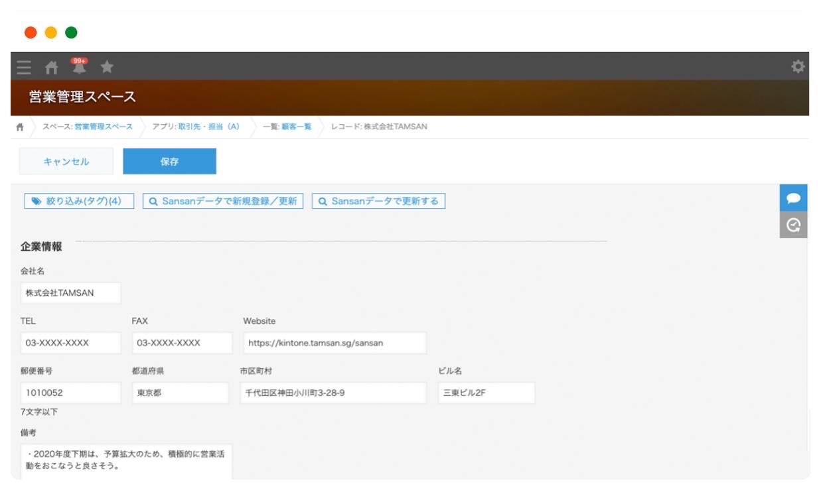Open the hamburger menu in the header
823x504 pixels.
point(24,67)
